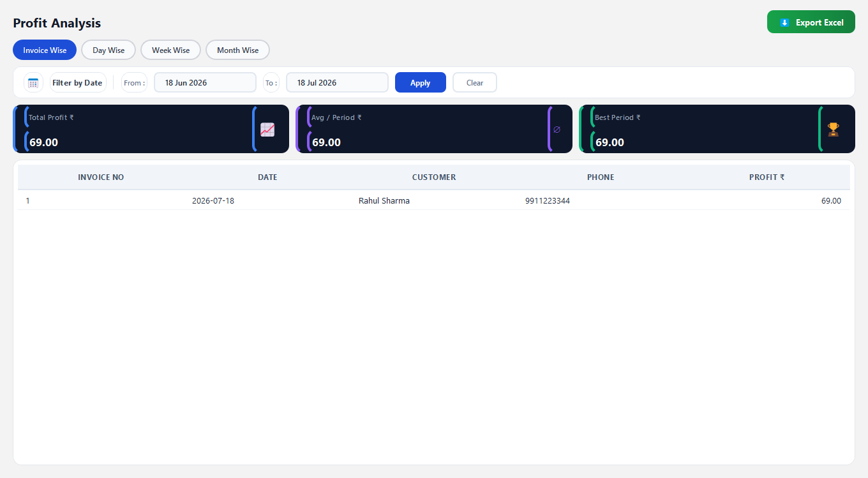Switch to the Invoice Wise tab
This screenshot has height=478, width=868.
coord(45,50)
